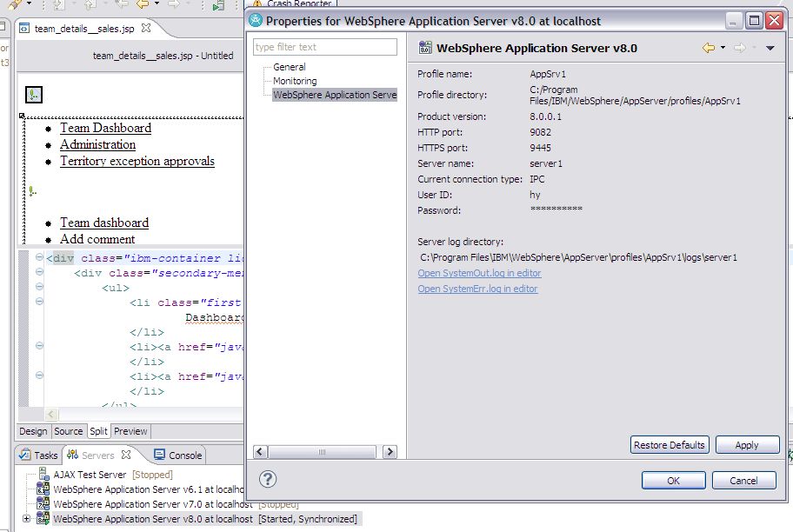Click the AJAX Test Server icon

click(44, 474)
